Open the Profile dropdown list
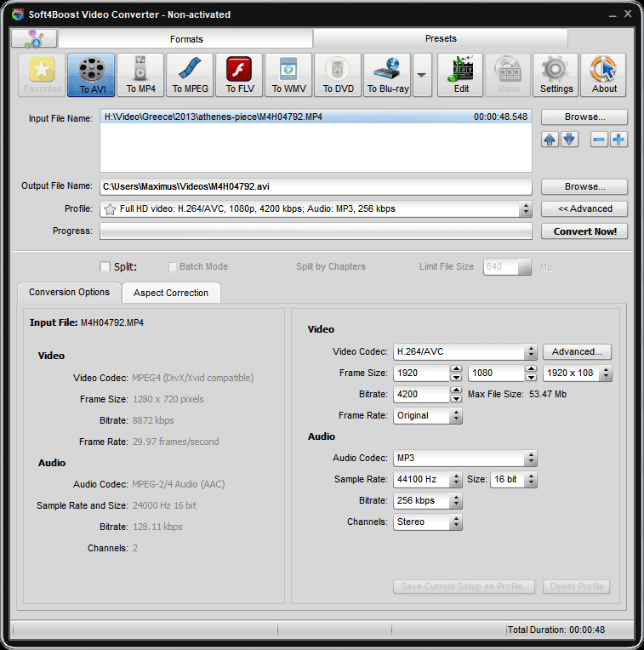This screenshot has width=644, height=650. pos(526,209)
